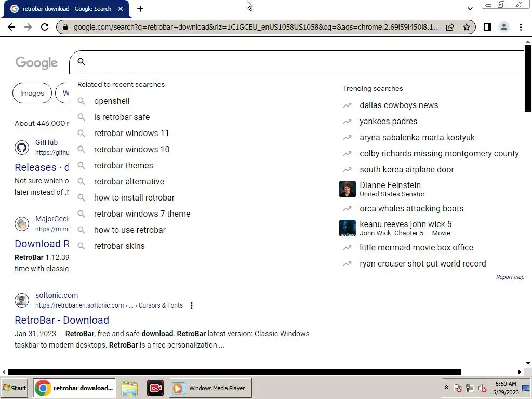532x399 pixels.
Task: Click search icon beside openshell suggestion
Action: [81, 101]
